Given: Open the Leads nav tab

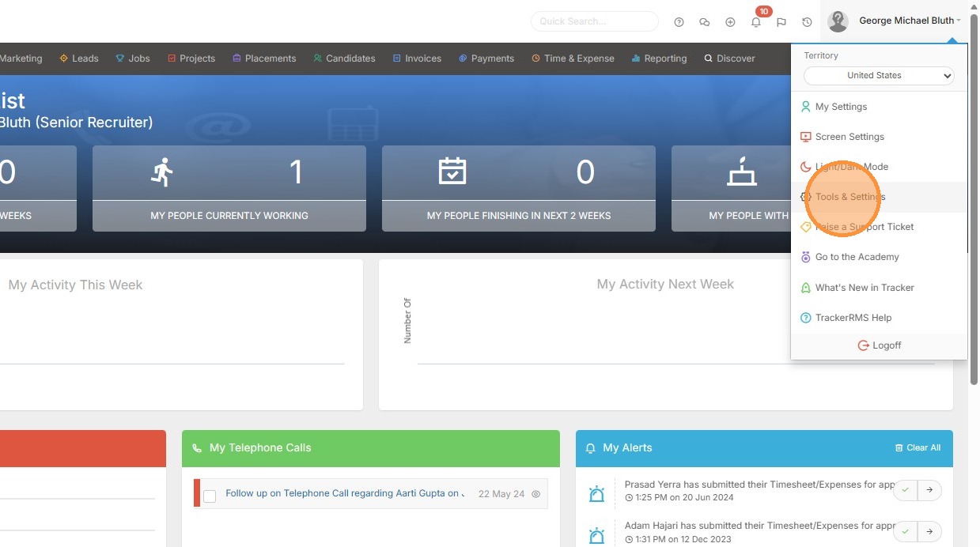Looking at the screenshot, I should tap(79, 58).
